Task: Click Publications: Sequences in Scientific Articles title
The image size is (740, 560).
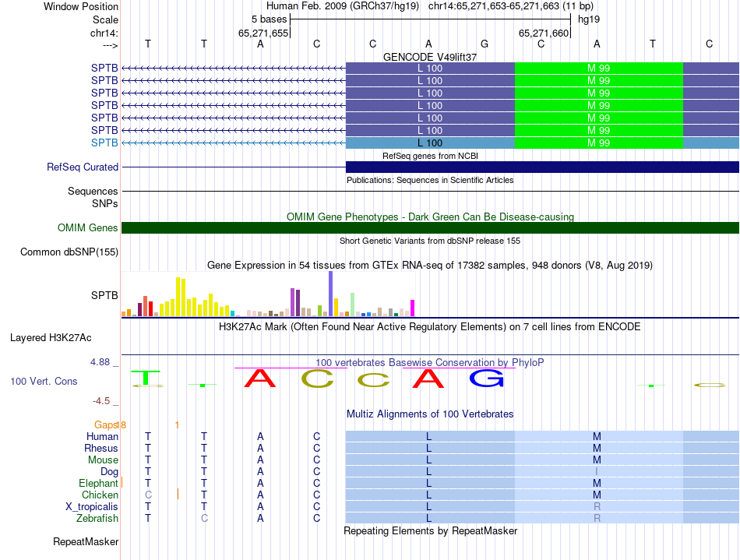Action: click(x=430, y=180)
